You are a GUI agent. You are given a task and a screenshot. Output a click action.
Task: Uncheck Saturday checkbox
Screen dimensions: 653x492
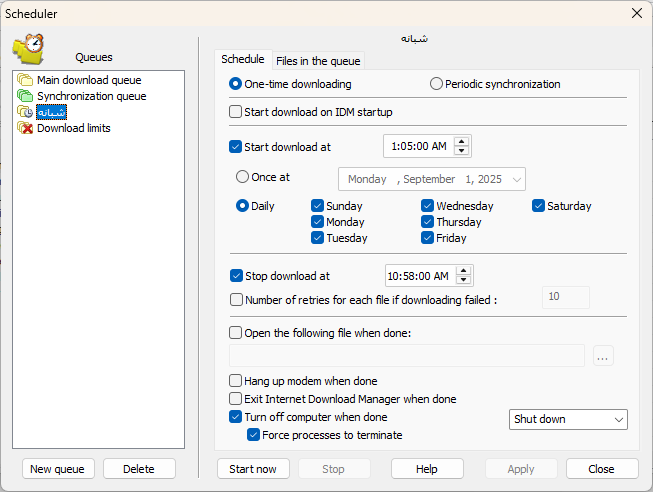(538, 206)
